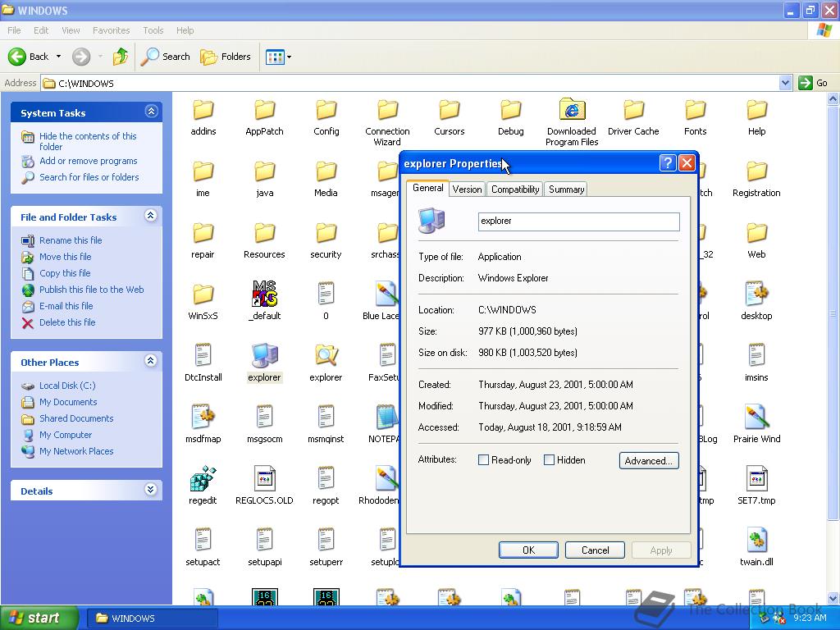Click the taskbar clock showing 9:23 AM
840x630 pixels.
coord(810,619)
